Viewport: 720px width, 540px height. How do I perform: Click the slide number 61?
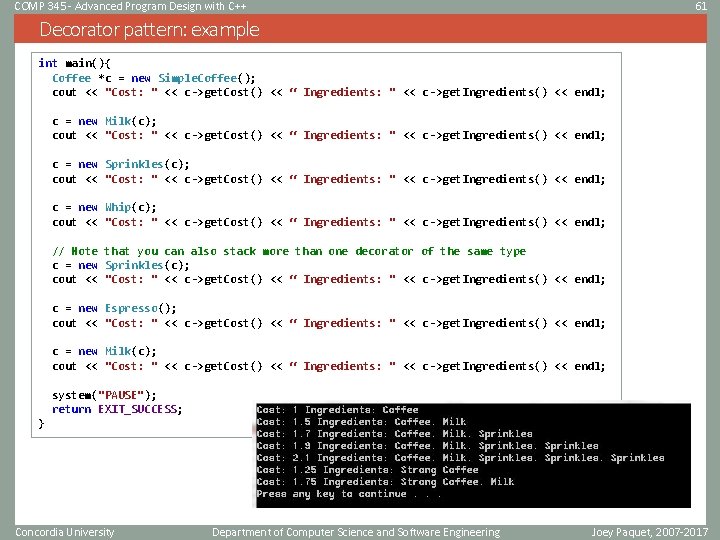click(701, 6)
